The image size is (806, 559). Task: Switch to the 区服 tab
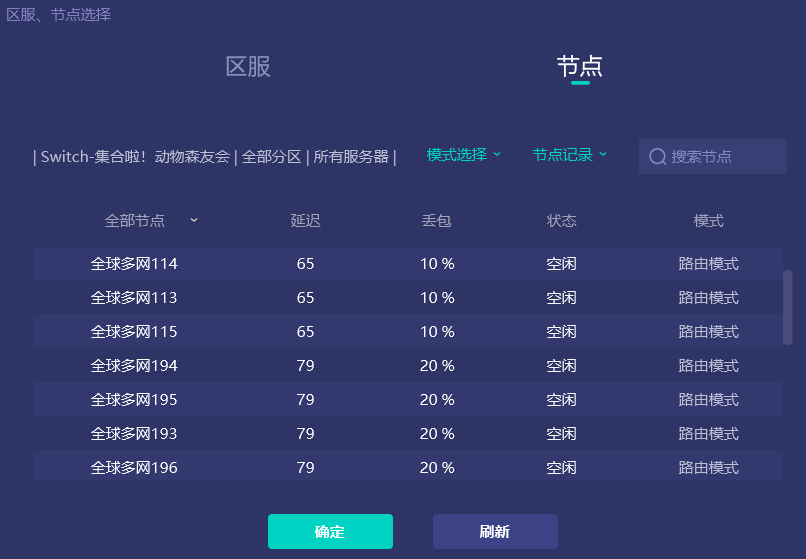tap(248, 67)
